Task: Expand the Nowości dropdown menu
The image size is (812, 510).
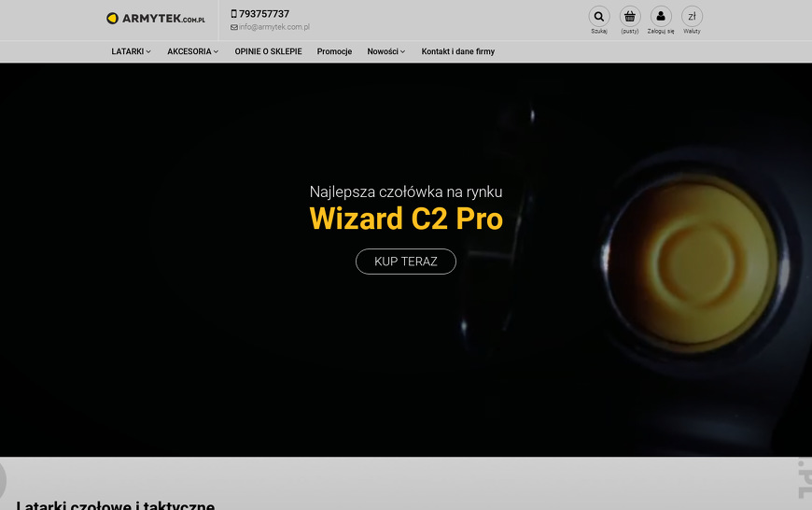Action: coord(385,51)
